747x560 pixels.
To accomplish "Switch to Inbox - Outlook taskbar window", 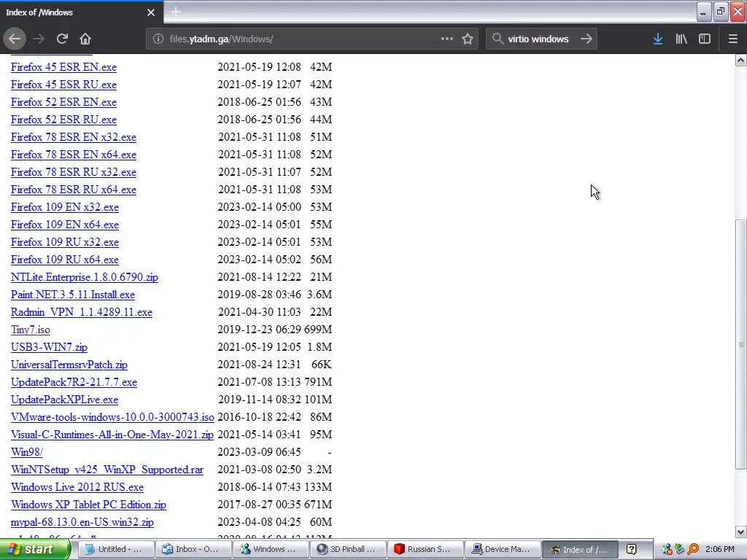I will [x=193, y=549].
